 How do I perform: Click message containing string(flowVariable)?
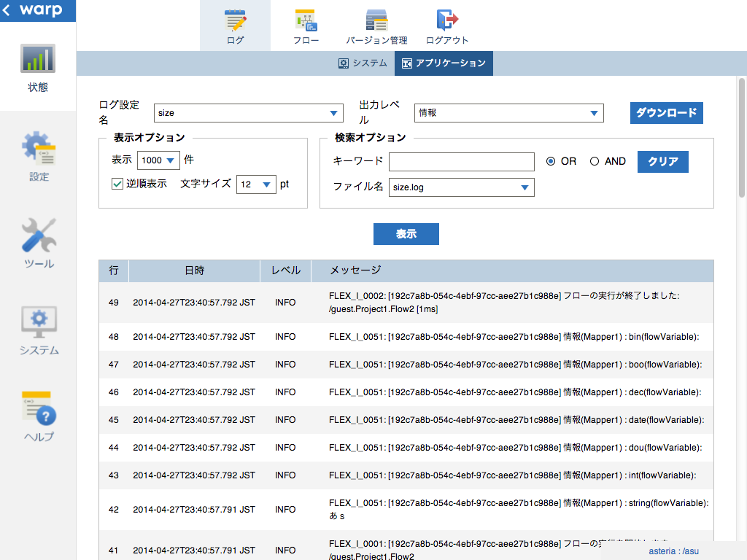(x=519, y=509)
